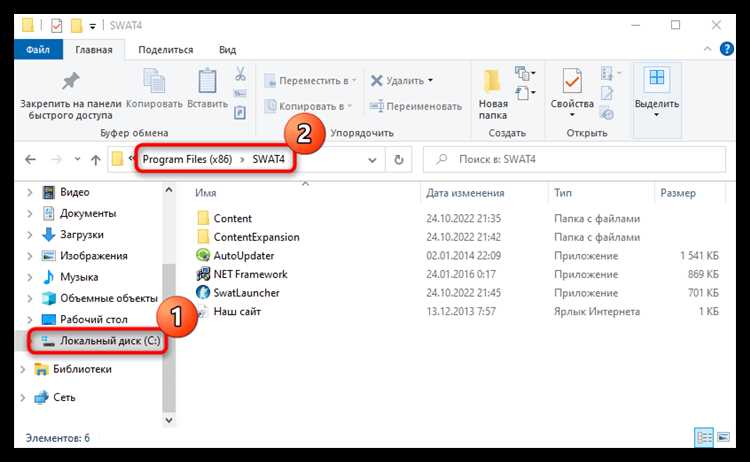750x462 pixels.
Task: Switch to the Поделиться ribbon tab
Action: pos(165,50)
